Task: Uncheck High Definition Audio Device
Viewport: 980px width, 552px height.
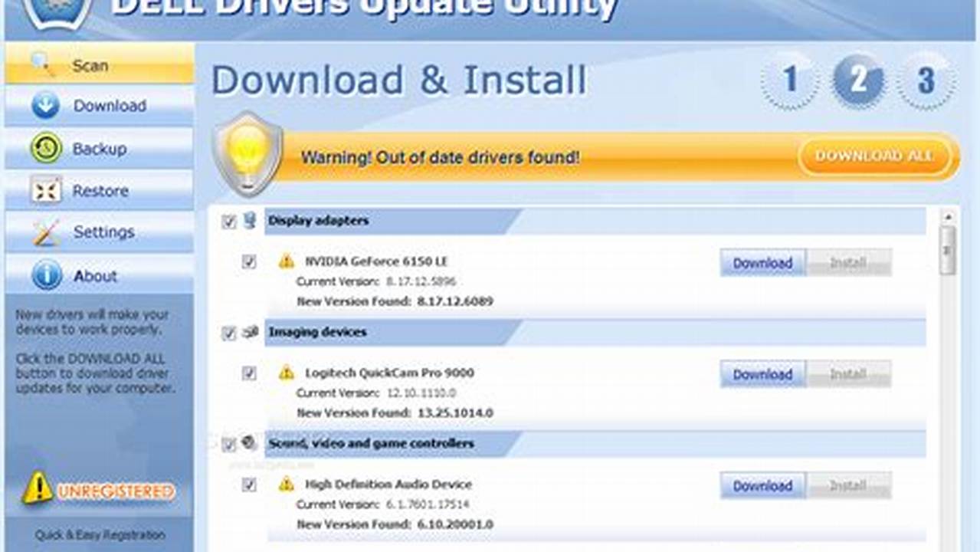Action: pos(248,484)
